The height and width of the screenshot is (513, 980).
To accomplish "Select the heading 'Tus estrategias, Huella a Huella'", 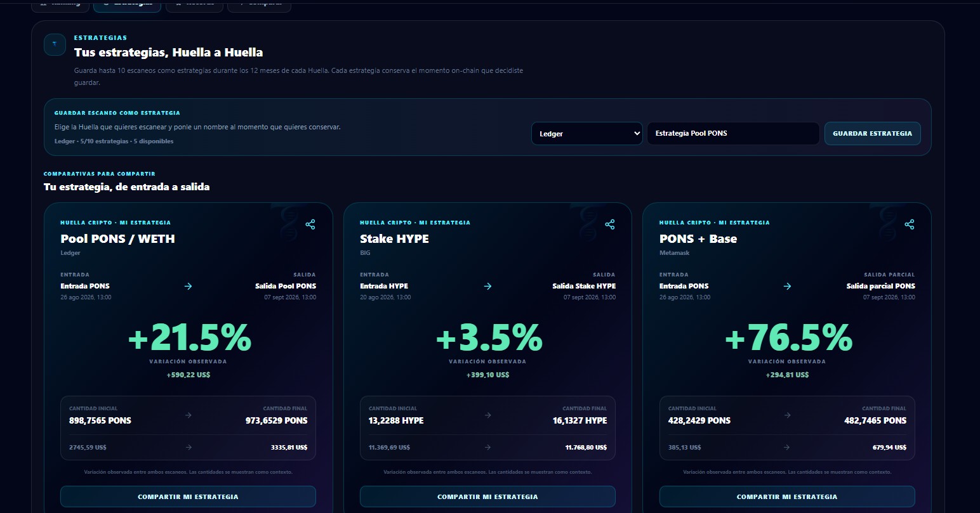I will (168, 53).
